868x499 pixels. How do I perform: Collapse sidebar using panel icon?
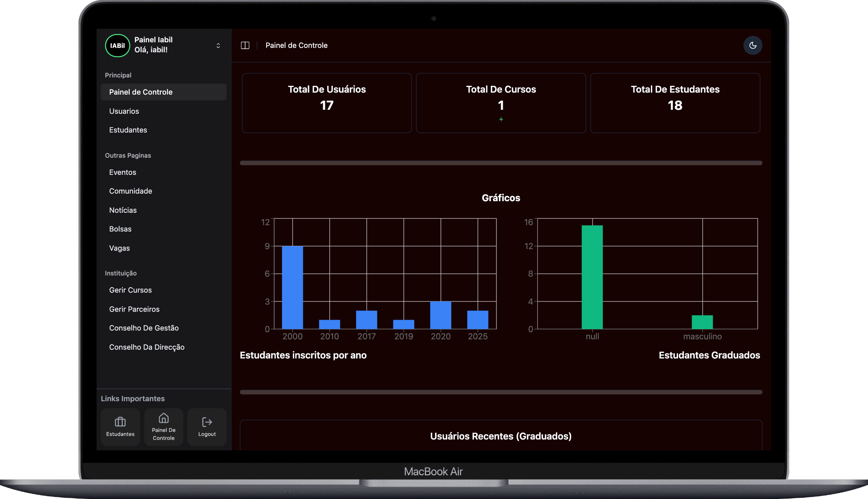245,46
